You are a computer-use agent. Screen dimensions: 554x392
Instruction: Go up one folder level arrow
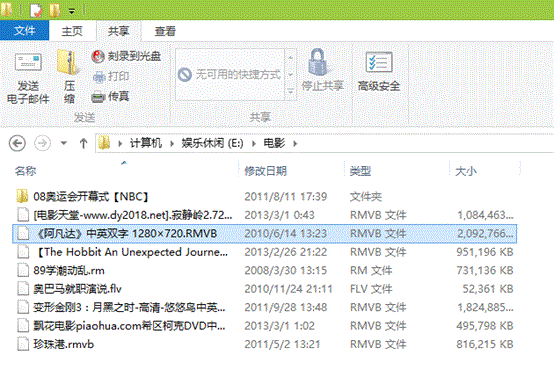pos(83,143)
